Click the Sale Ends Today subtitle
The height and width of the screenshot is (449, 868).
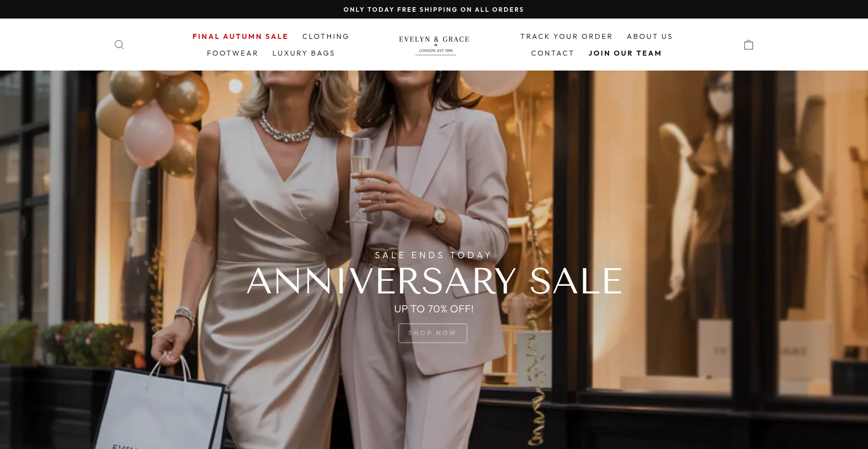433,255
